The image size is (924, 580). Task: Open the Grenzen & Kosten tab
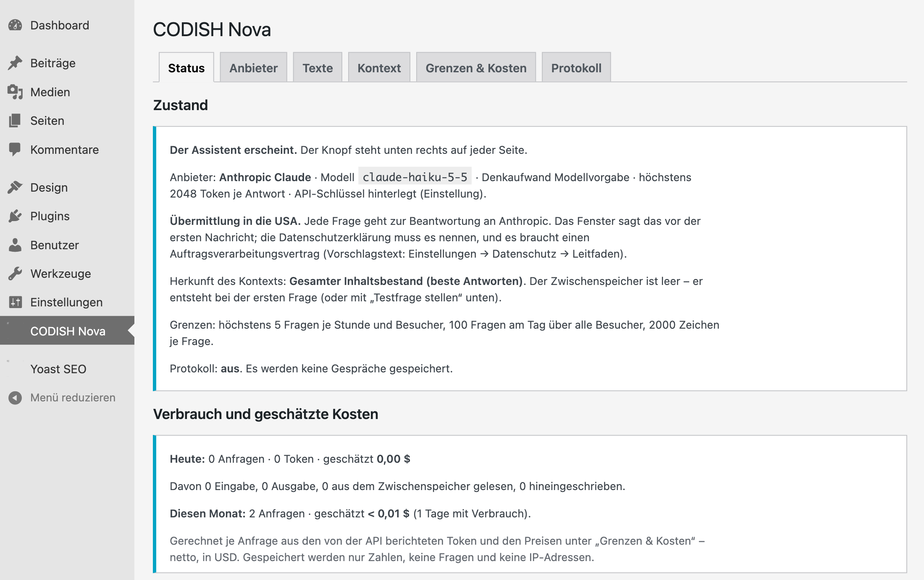click(476, 67)
